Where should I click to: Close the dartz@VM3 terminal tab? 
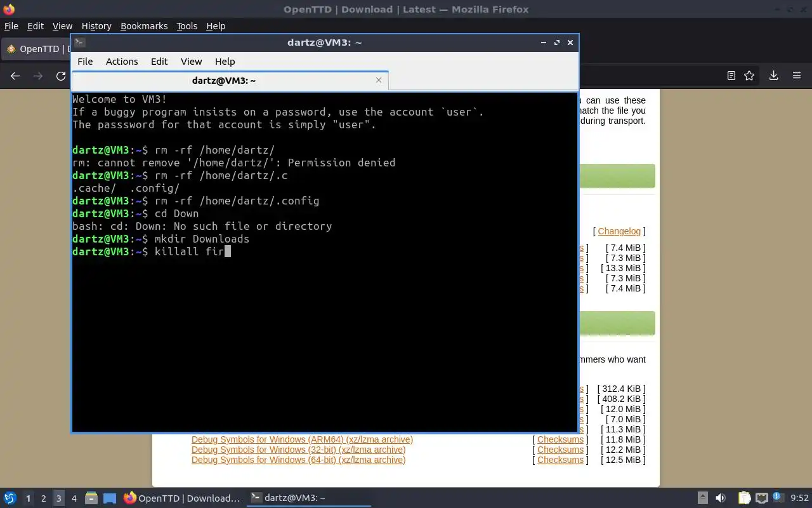click(x=379, y=80)
